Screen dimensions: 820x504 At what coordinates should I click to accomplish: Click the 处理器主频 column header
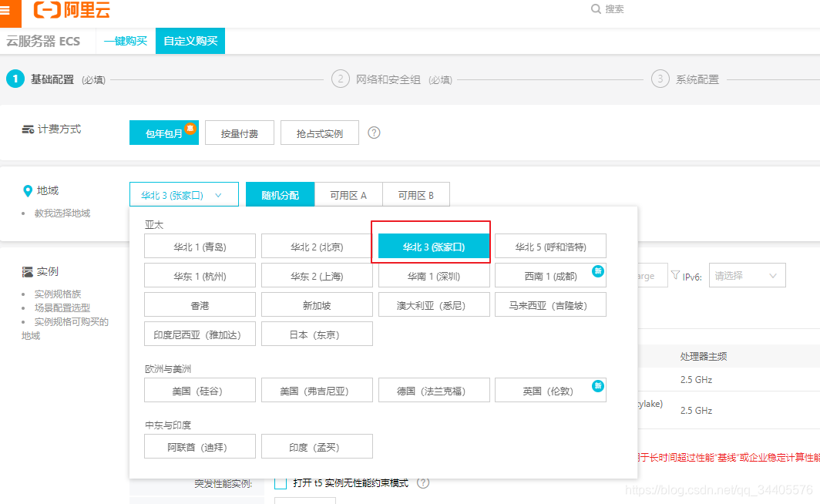click(704, 356)
